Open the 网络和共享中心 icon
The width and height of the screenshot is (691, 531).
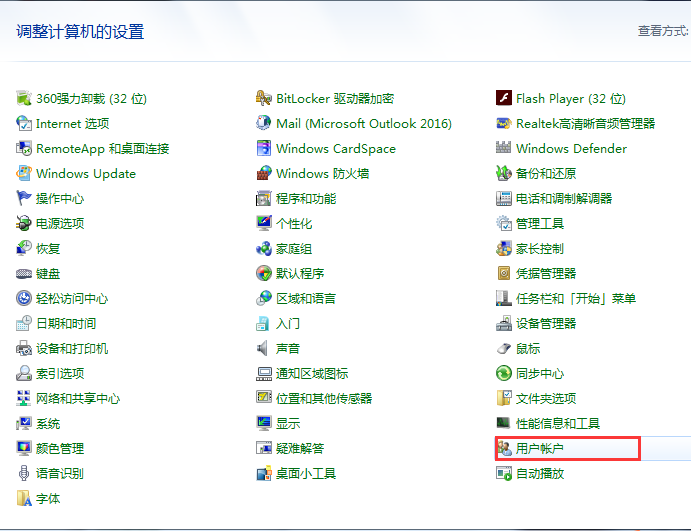[24, 398]
